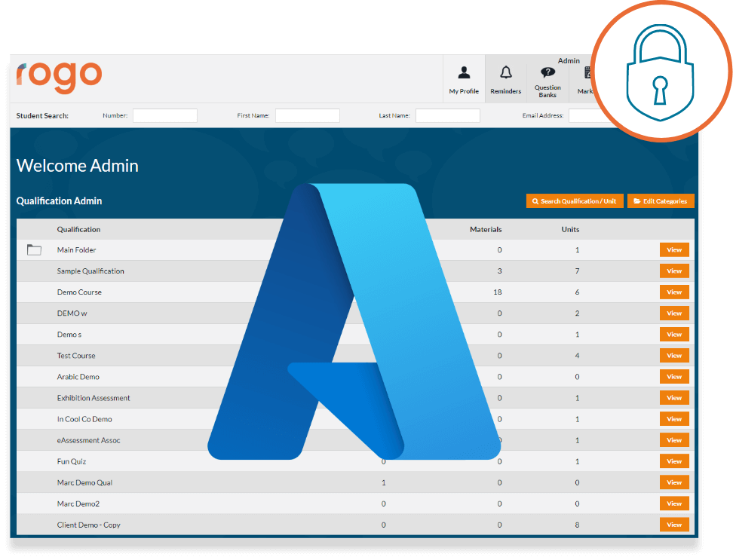Screen dimensions: 733x560
Task: Select the Arabic Demo name
Action: pos(78,376)
